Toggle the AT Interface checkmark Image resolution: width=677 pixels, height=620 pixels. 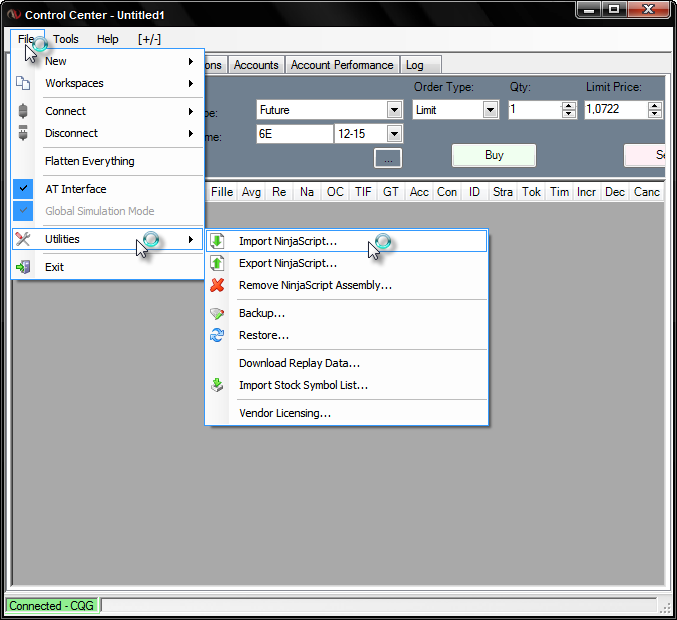pyautogui.click(x=23, y=189)
